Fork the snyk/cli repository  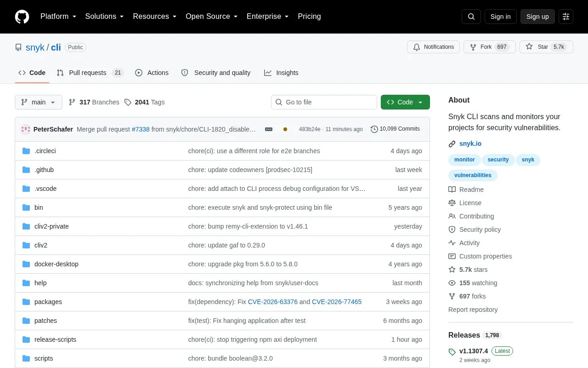(x=489, y=47)
